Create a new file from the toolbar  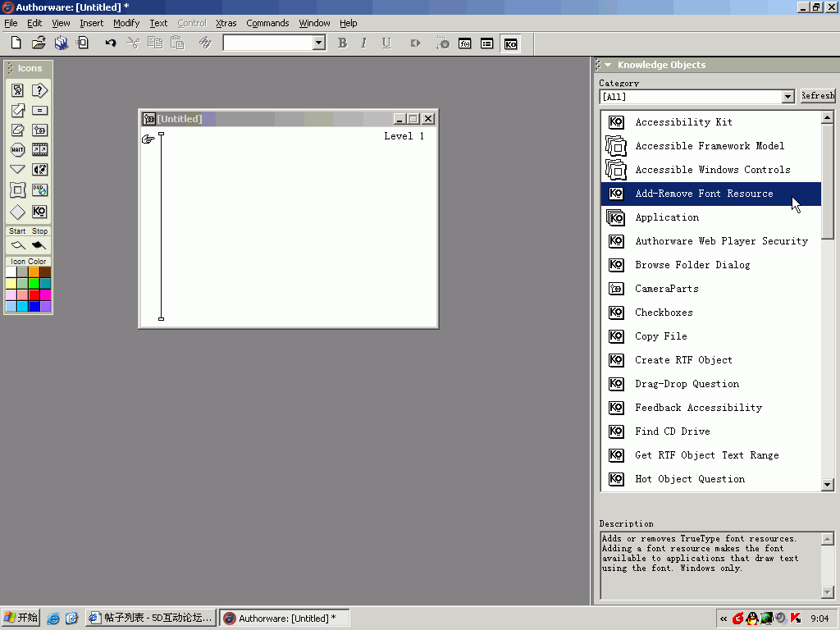tap(16, 43)
